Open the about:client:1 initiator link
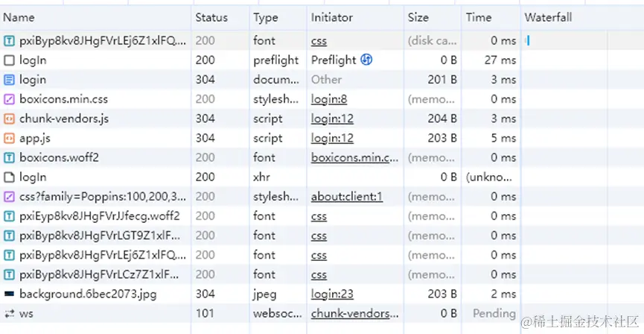 click(x=347, y=197)
